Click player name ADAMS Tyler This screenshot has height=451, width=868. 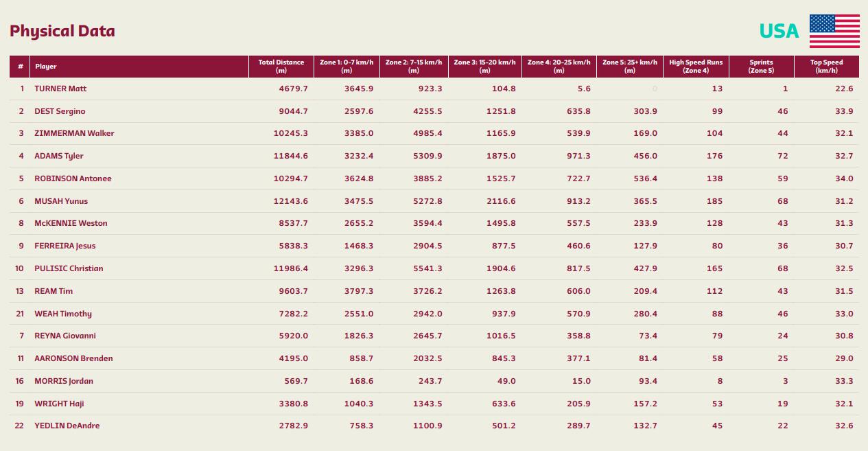[x=58, y=156]
